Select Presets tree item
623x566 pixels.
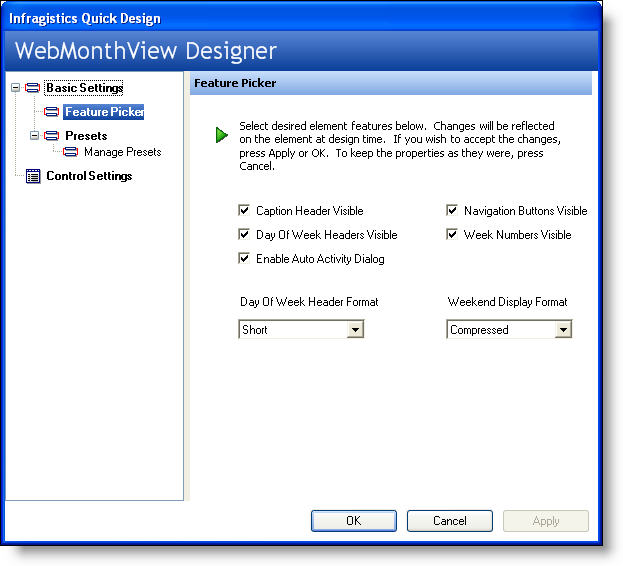[x=86, y=136]
